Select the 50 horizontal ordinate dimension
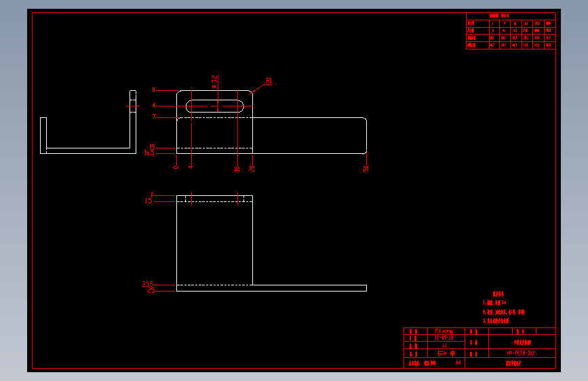 click(x=366, y=169)
